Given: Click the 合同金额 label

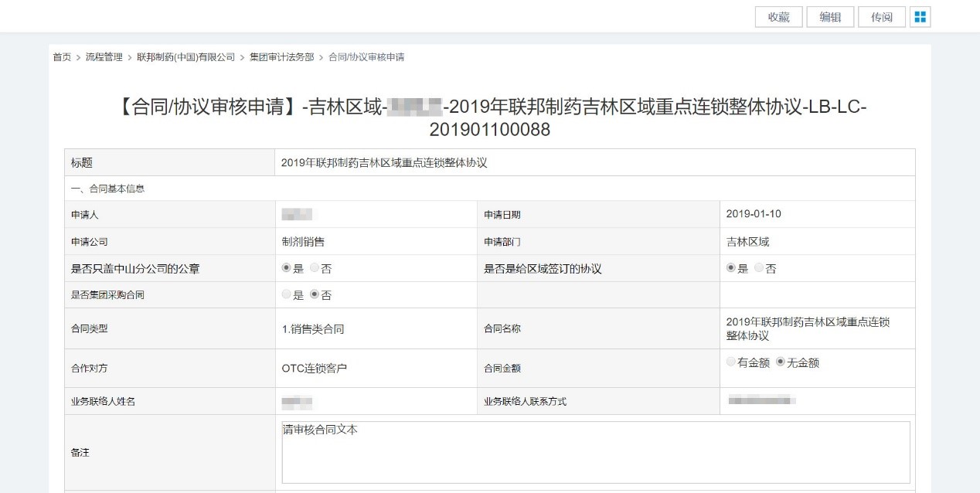Looking at the screenshot, I should 502,369.
